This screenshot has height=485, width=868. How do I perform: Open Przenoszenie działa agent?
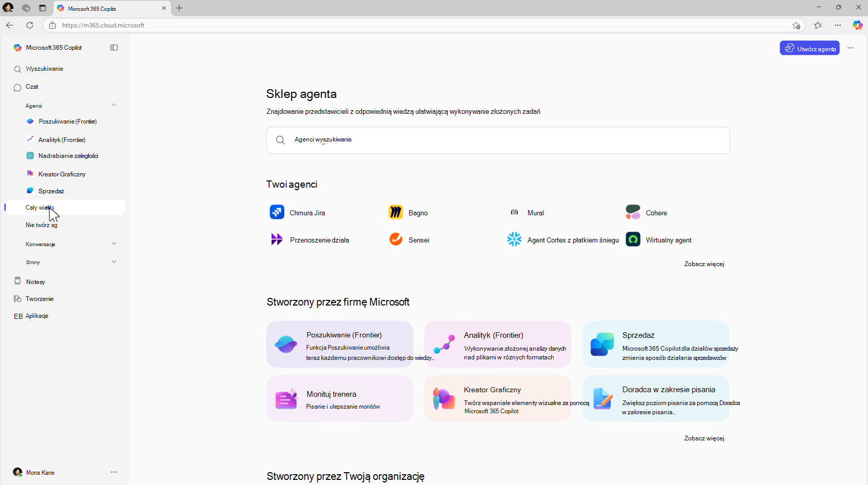click(310, 239)
